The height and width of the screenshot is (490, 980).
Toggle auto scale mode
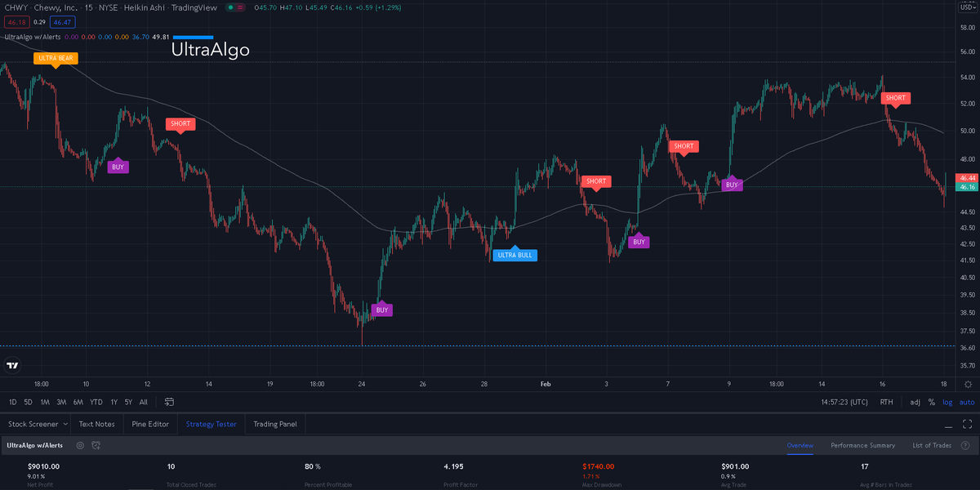tap(967, 402)
